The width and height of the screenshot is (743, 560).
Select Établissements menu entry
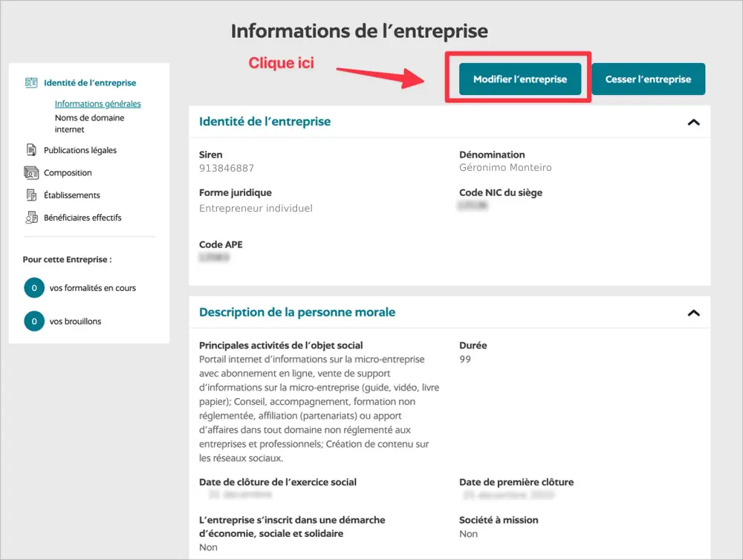pyautogui.click(x=71, y=195)
